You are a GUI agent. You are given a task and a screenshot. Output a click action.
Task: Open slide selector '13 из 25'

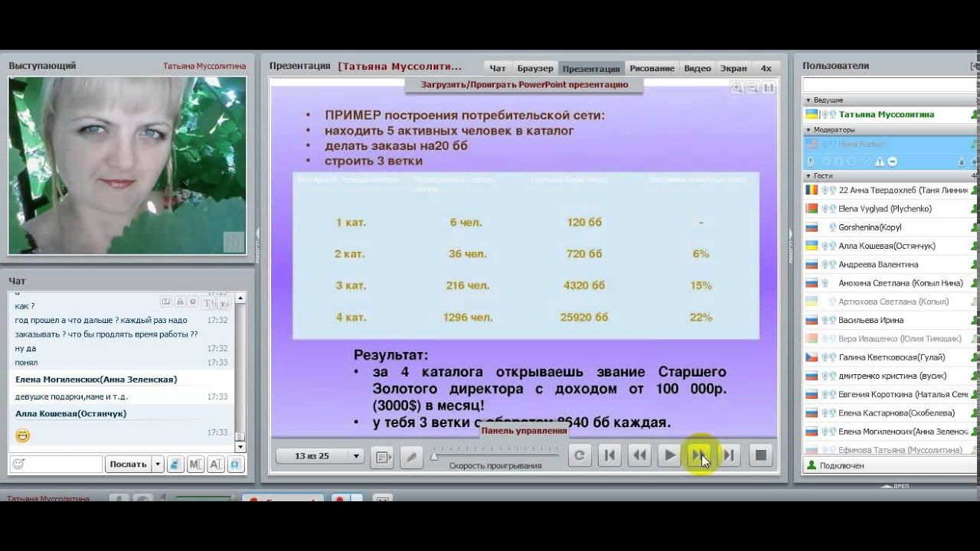click(319, 456)
